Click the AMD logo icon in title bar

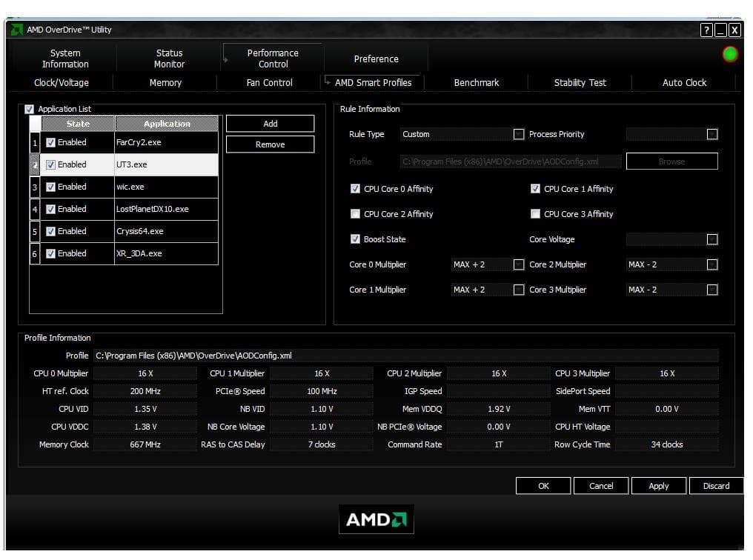tap(16, 30)
